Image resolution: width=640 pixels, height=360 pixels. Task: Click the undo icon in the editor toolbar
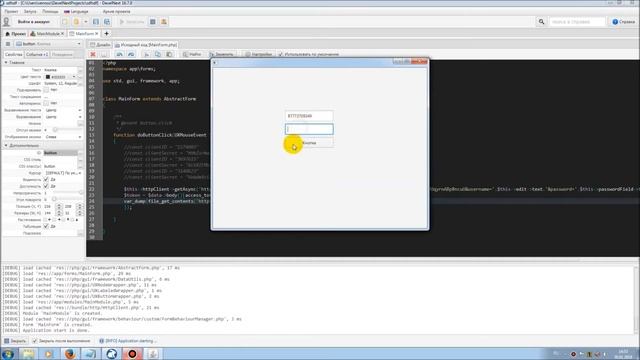(120, 54)
